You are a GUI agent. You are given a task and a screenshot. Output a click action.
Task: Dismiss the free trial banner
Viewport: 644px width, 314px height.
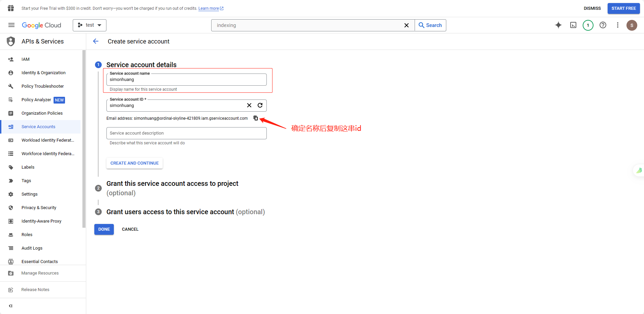point(592,8)
